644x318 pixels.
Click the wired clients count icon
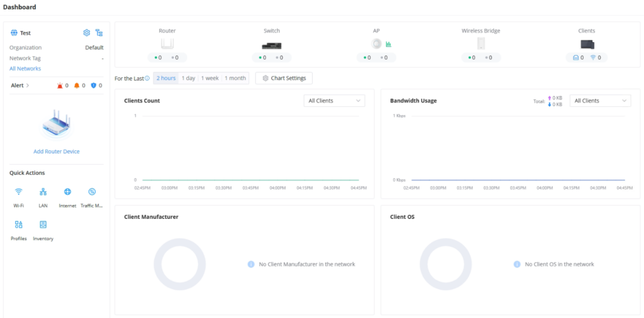575,57
